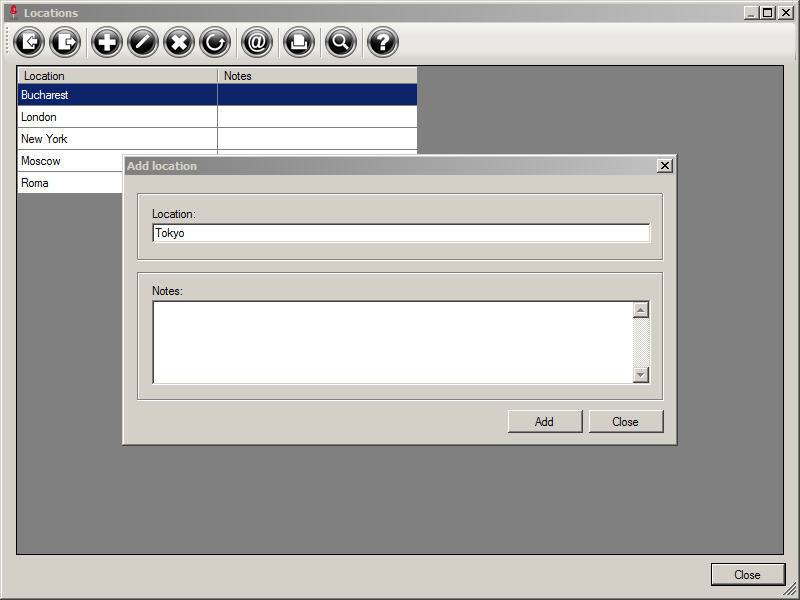Click the X delete icon in toolbar
The image size is (800, 600).
(179, 42)
